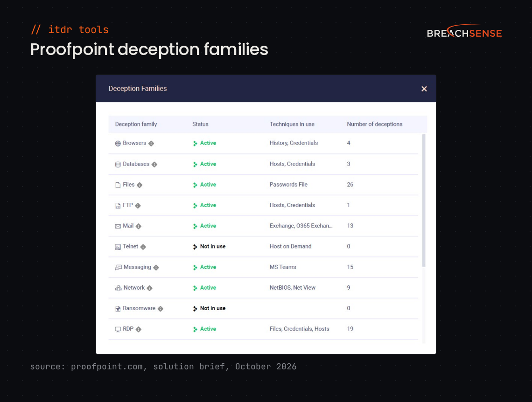Screen dimensions: 532x402
Task: Click the deception count 15 for Messaging
Action: (x=350, y=267)
